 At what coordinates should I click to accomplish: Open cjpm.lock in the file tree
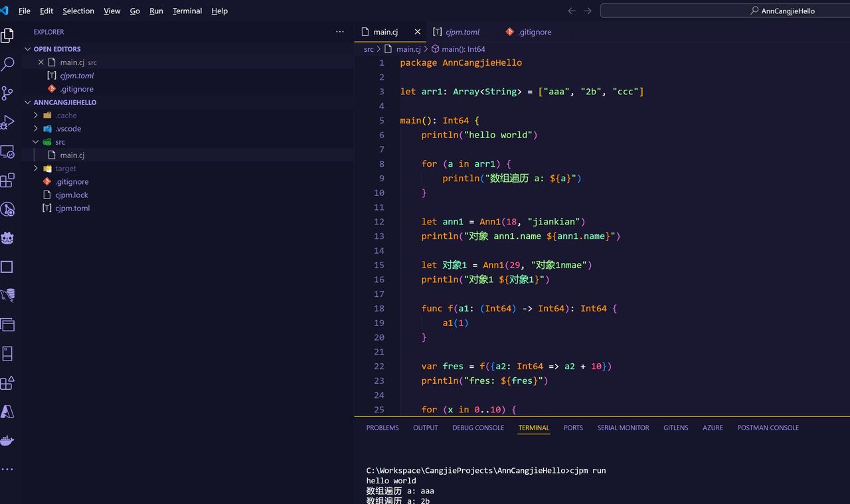coord(72,195)
